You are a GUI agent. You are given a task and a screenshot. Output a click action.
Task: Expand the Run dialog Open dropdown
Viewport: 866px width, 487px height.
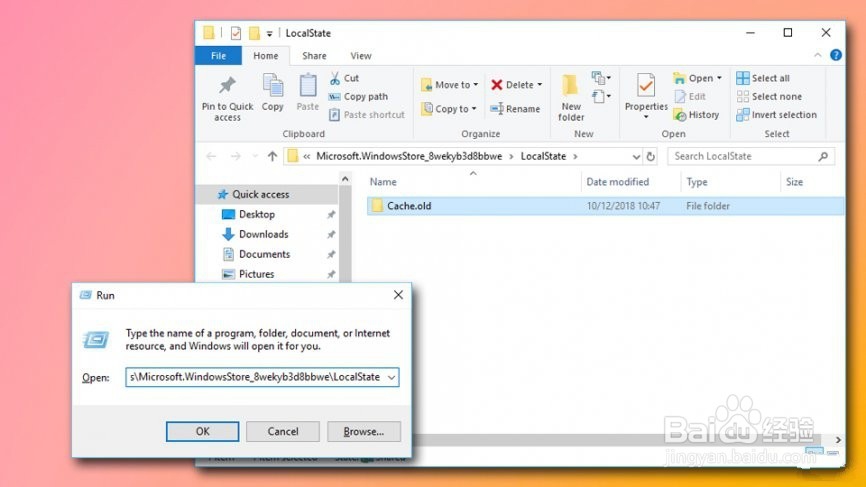coord(391,377)
